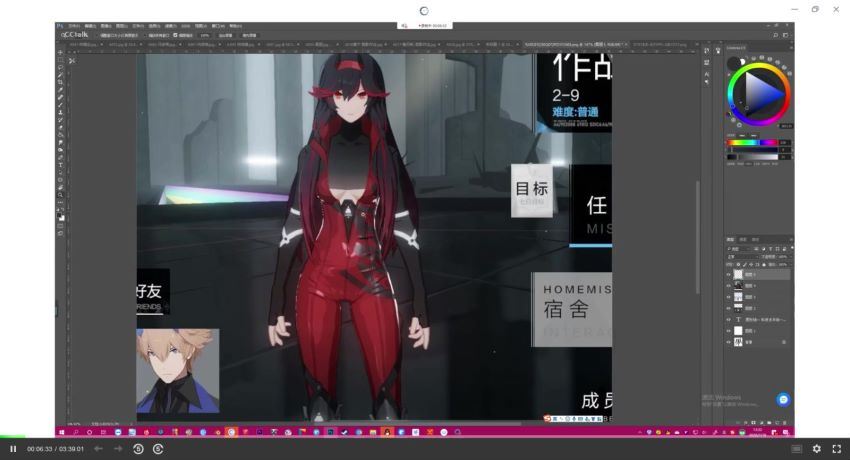The width and height of the screenshot is (850, 460).
Task: Click the rainbow hue slider bar
Action: click(751, 142)
